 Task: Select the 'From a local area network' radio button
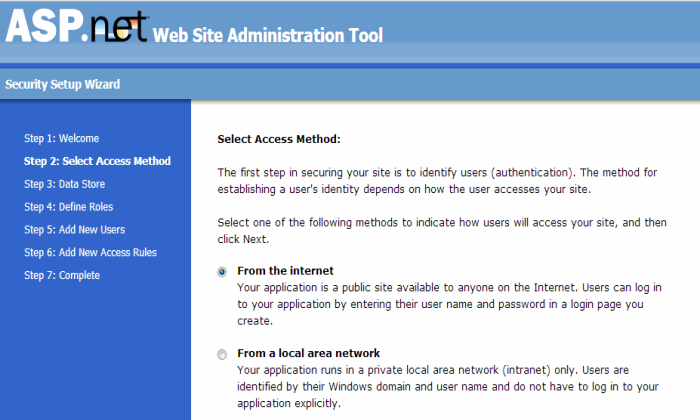pos(222,354)
